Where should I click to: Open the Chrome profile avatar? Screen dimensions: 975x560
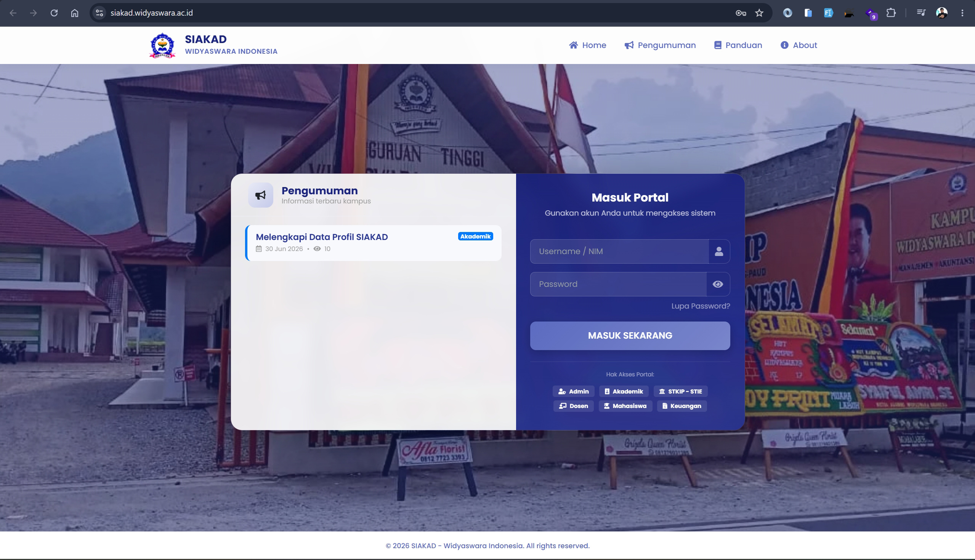click(x=941, y=13)
